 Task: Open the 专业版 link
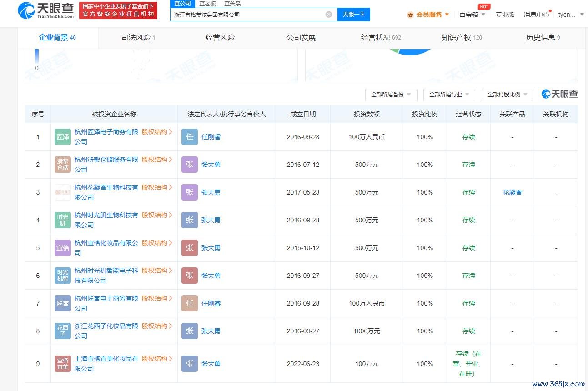505,15
